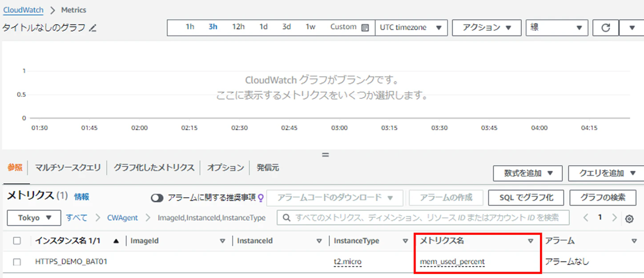Open the UTC timezone dropdown

click(411, 28)
